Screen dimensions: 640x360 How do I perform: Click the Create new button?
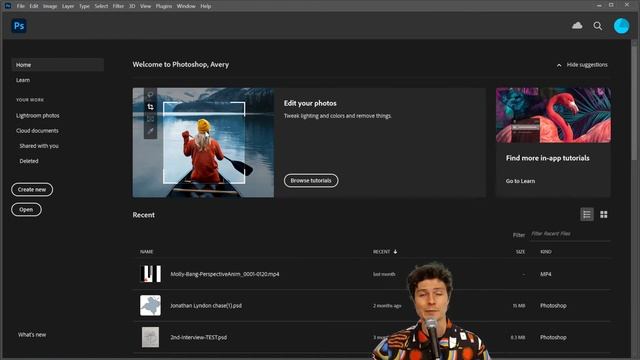coord(32,189)
